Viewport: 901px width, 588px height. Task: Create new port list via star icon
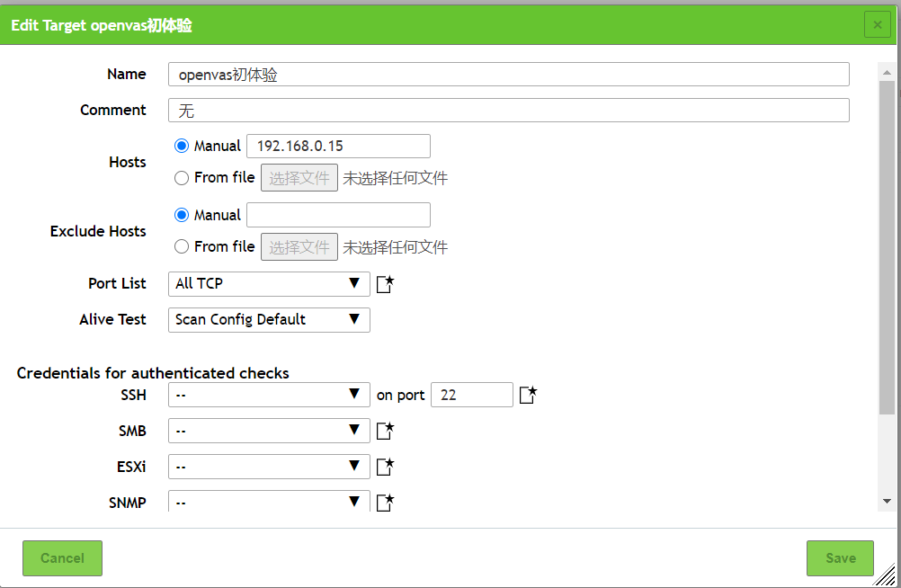coord(385,284)
